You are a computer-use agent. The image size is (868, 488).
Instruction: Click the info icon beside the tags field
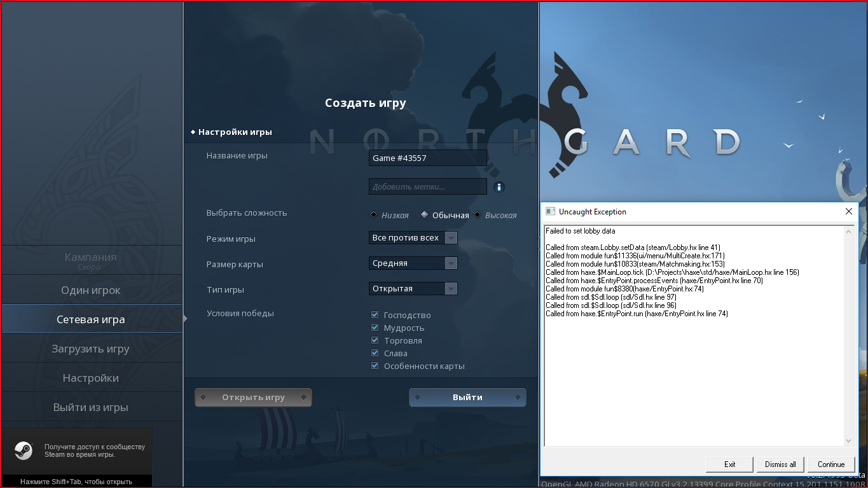[x=499, y=187]
